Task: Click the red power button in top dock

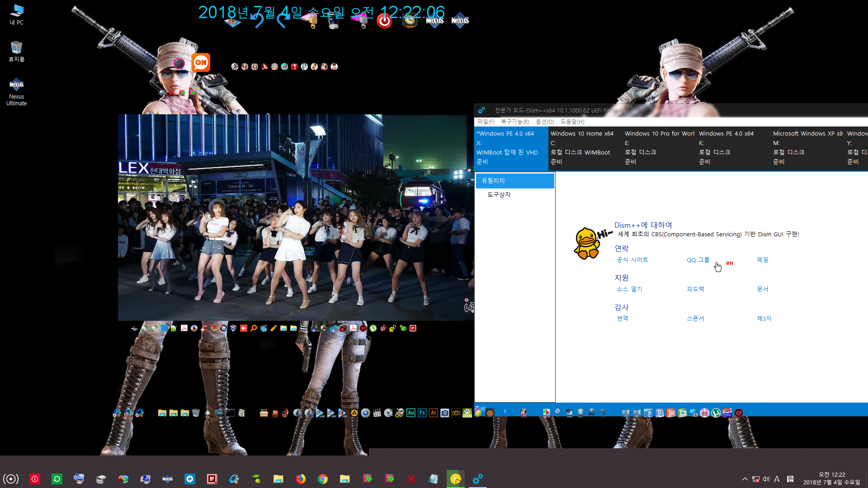Action: [x=385, y=20]
